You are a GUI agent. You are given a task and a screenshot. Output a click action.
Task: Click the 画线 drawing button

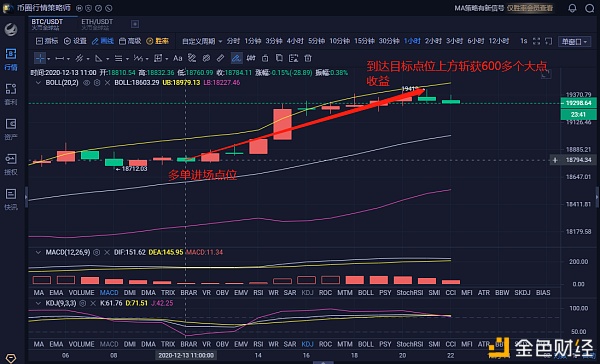pos(103,41)
